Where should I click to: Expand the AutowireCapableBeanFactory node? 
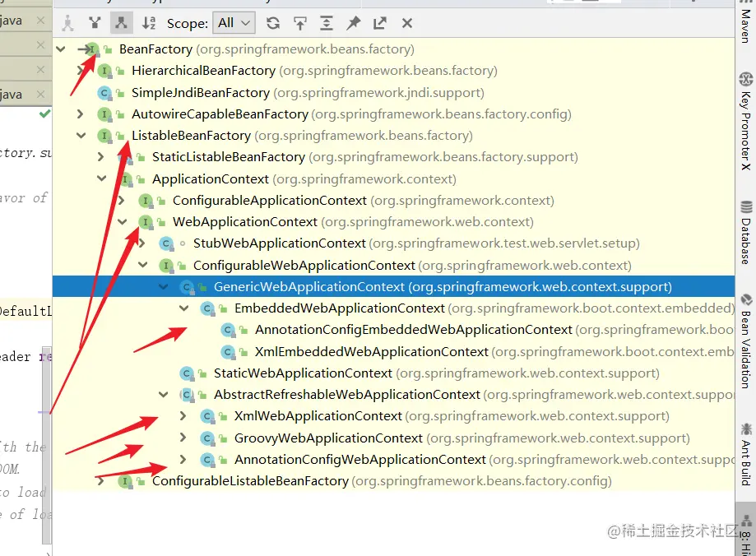click(x=81, y=114)
